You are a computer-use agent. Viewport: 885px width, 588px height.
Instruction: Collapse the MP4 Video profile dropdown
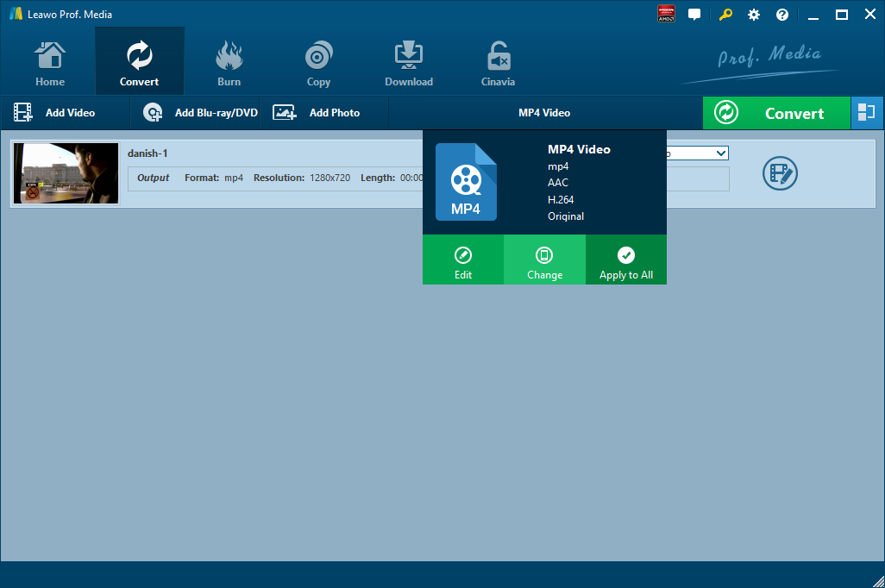pos(544,113)
